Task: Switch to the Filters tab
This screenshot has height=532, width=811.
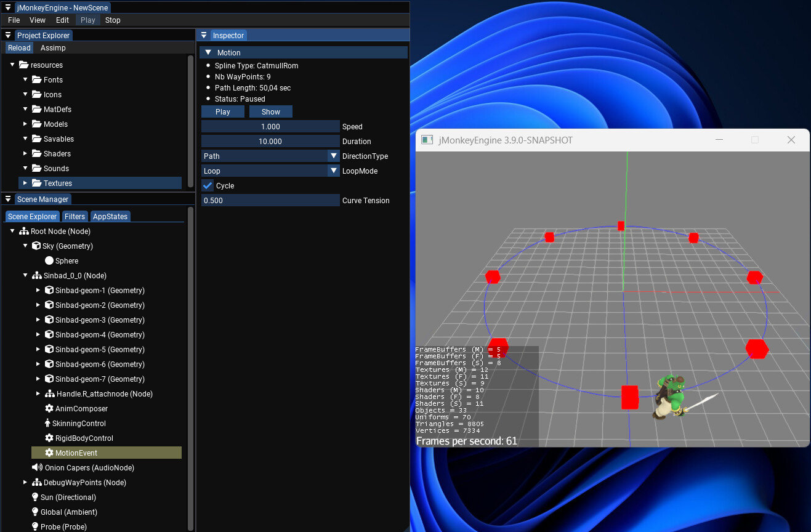Action: coord(75,217)
